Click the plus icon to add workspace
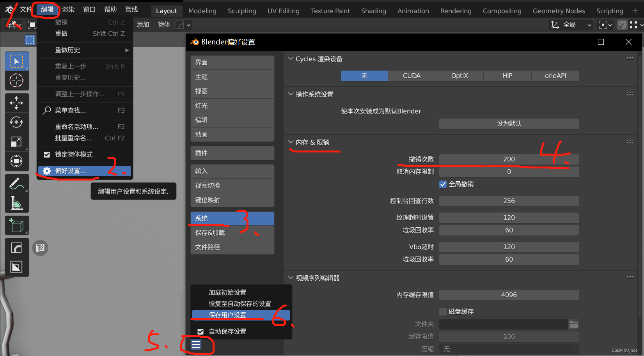Viewport: 644px width, 356px height. 635,11
